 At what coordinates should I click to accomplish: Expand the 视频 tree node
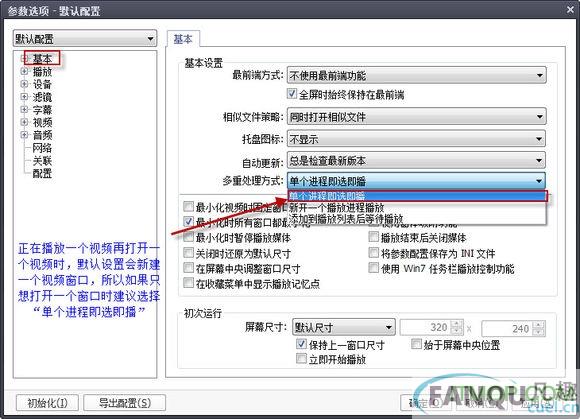(x=24, y=122)
